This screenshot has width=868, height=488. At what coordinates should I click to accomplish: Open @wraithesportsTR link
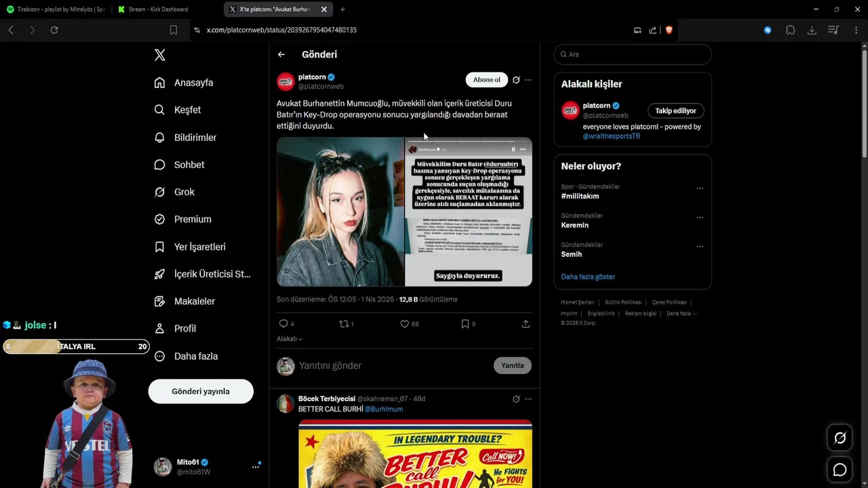point(612,136)
